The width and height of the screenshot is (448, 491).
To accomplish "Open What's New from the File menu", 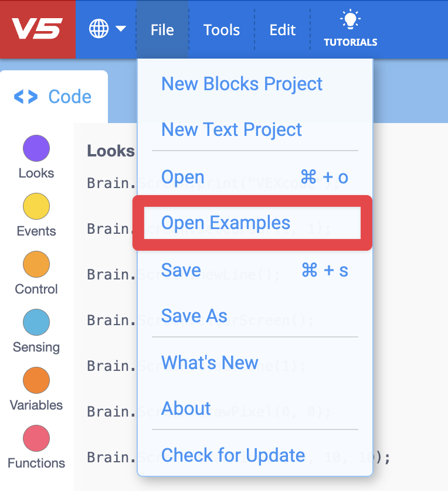I will 209,363.
